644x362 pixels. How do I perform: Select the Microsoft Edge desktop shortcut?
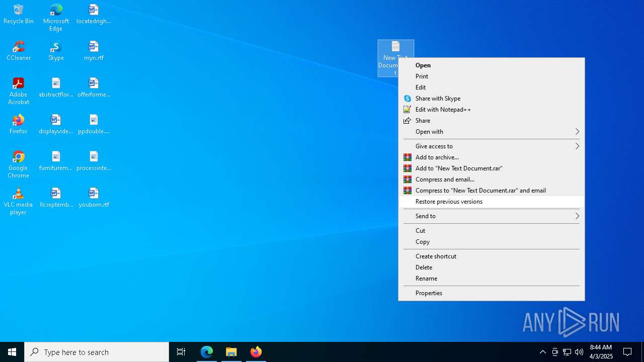(x=56, y=17)
